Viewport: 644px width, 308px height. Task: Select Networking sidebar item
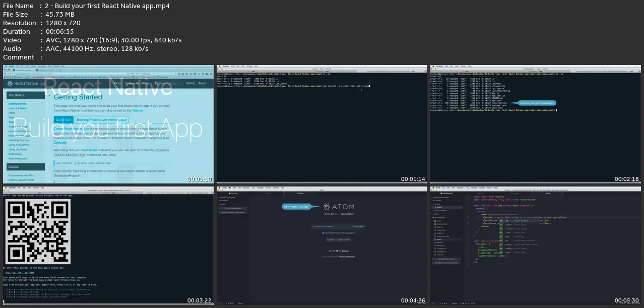15,154
